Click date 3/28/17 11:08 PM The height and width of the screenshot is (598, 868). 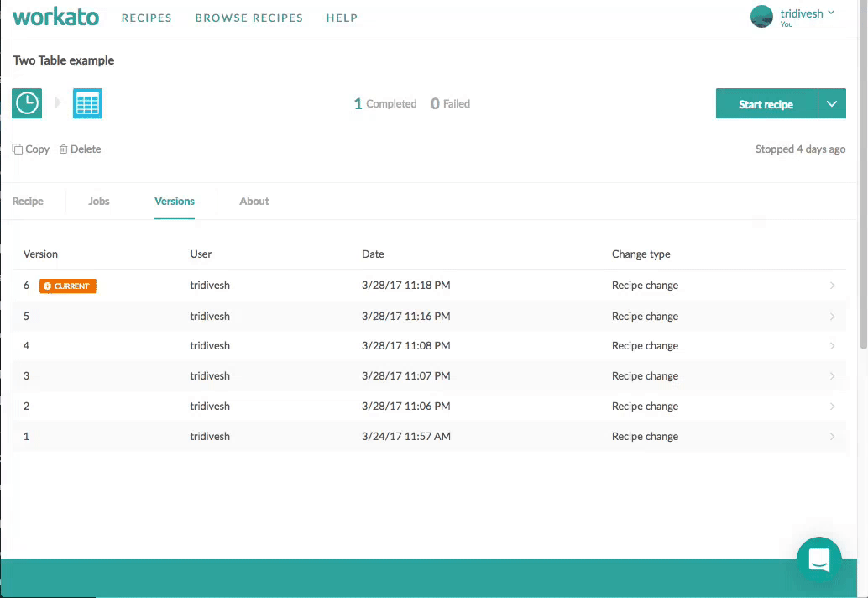[x=405, y=345]
